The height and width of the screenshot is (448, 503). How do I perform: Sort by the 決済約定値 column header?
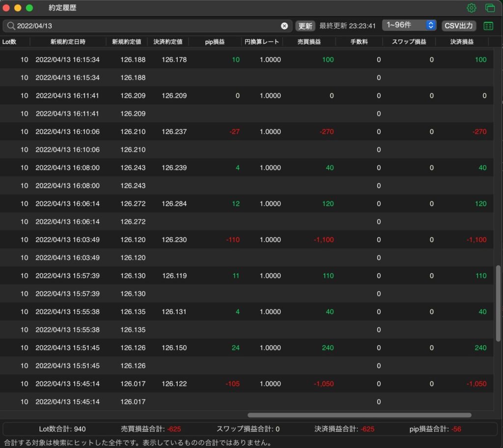[168, 42]
